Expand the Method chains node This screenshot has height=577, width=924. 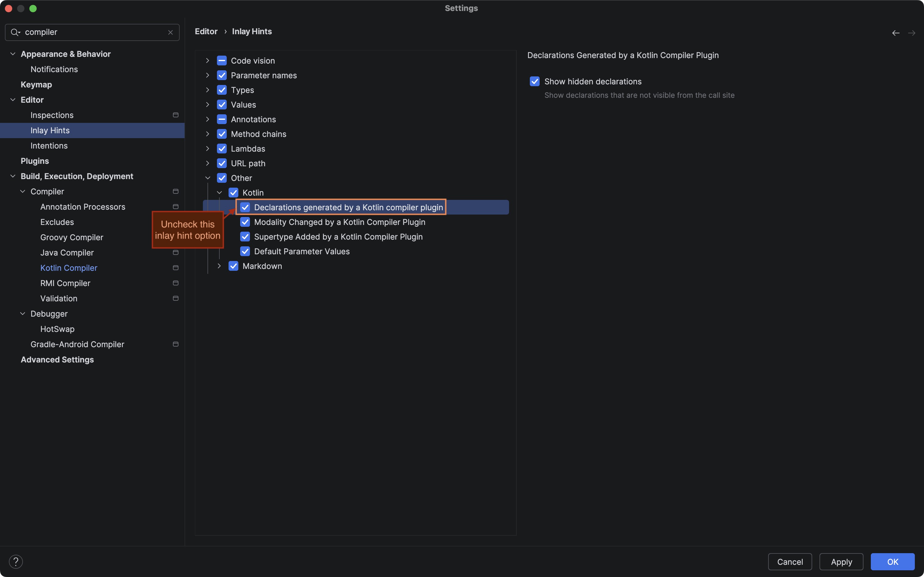207,134
